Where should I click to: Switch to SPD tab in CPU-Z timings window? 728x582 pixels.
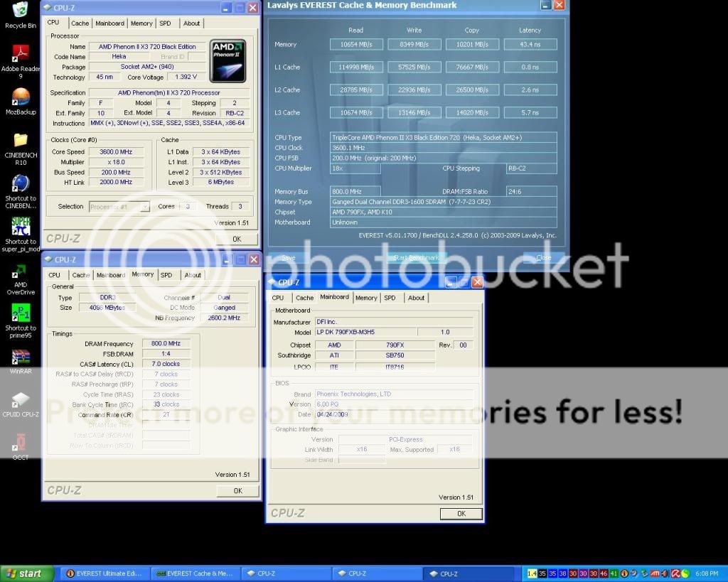point(166,275)
